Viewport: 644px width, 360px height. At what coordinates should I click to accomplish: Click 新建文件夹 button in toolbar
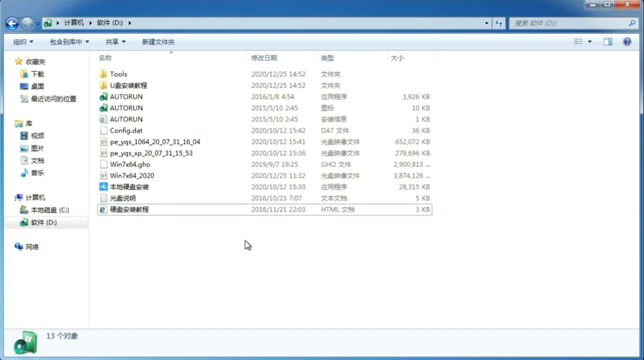[158, 42]
